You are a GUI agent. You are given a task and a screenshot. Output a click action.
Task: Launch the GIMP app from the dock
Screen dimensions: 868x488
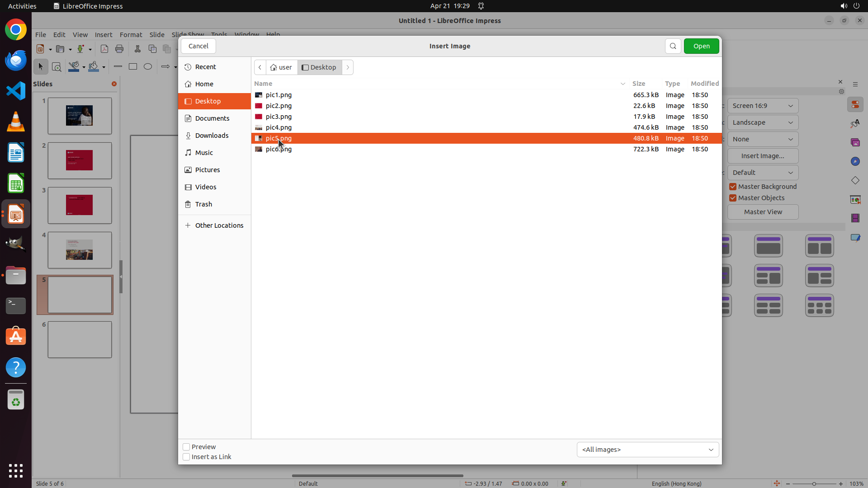click(x=16, y=244)
